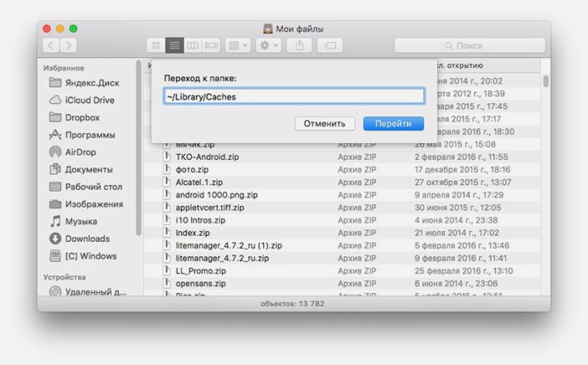Open Downloads from the sidebar
Screen dimensions: 588x365
coord(87,239)
